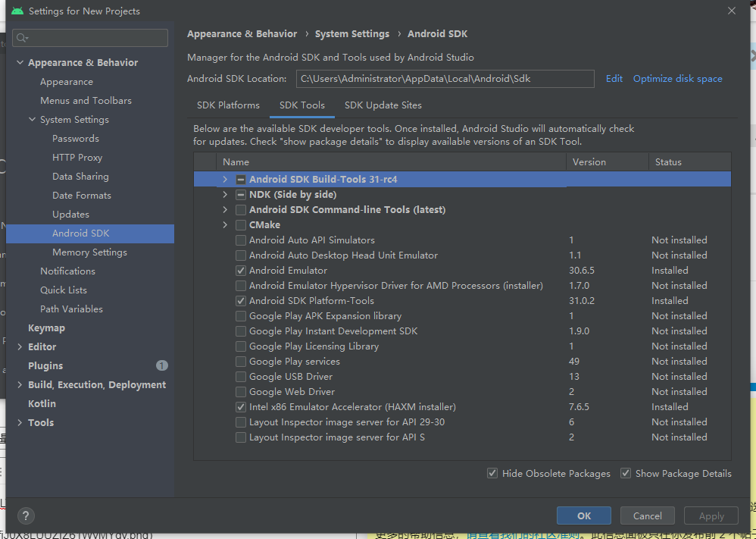Toggle Show Package Details checkbox

pos(626,473)
